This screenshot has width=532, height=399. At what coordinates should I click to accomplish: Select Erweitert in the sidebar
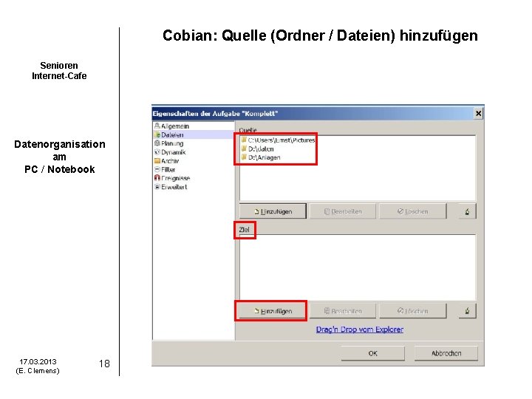coord(171,187)
